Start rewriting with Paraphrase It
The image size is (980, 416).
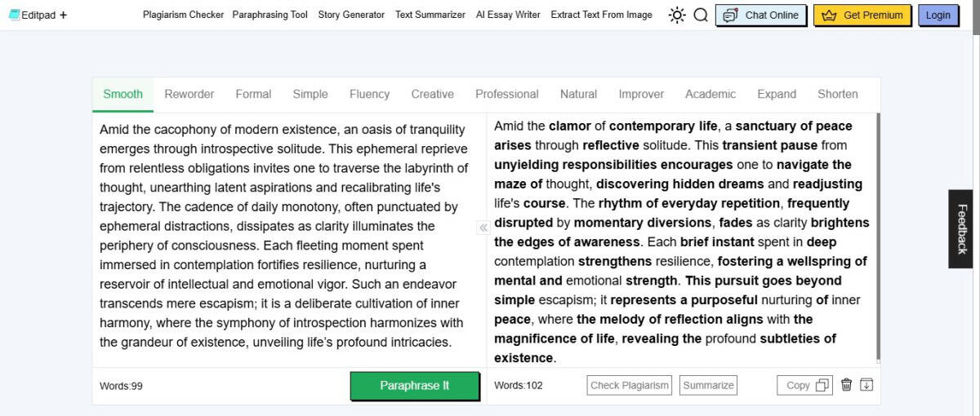[x=415, y=386]
